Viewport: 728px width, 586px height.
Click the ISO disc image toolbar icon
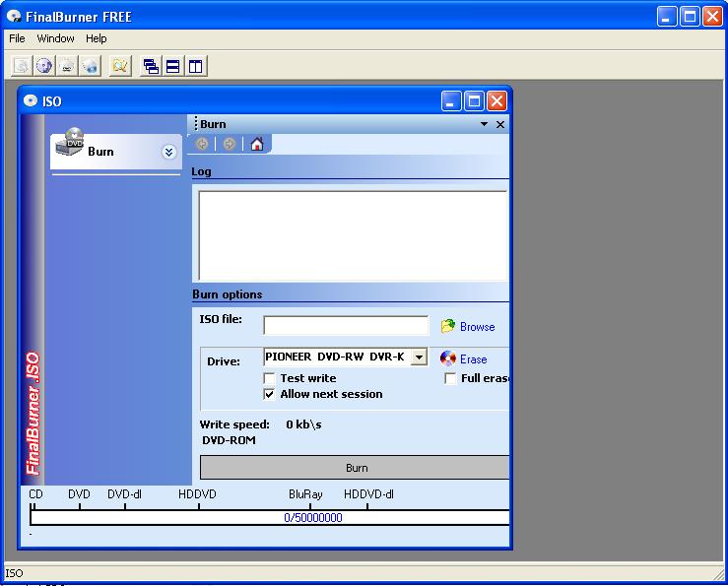point(90,66)
